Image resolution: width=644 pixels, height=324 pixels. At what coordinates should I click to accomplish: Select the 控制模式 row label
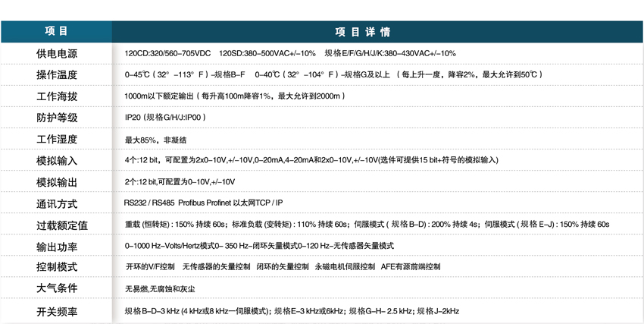57,268
